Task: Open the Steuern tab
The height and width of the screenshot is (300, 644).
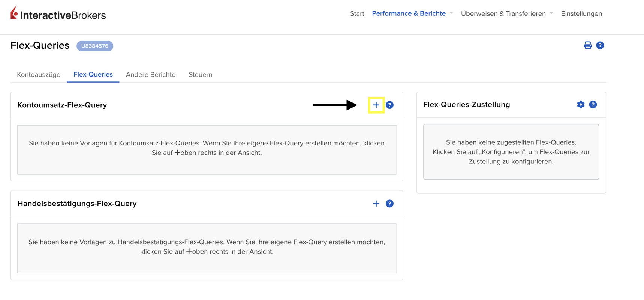Action: tap(200, 75)
